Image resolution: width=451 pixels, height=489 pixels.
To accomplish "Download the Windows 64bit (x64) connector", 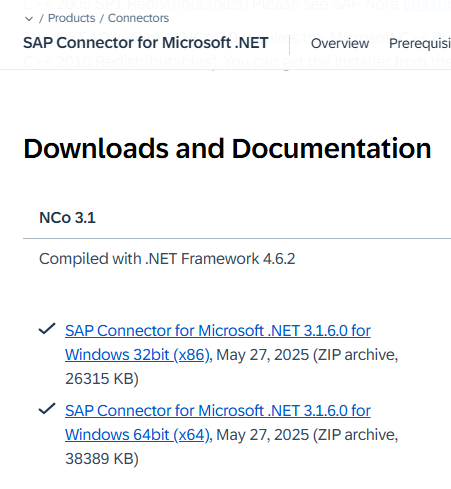I will [218, 422].
